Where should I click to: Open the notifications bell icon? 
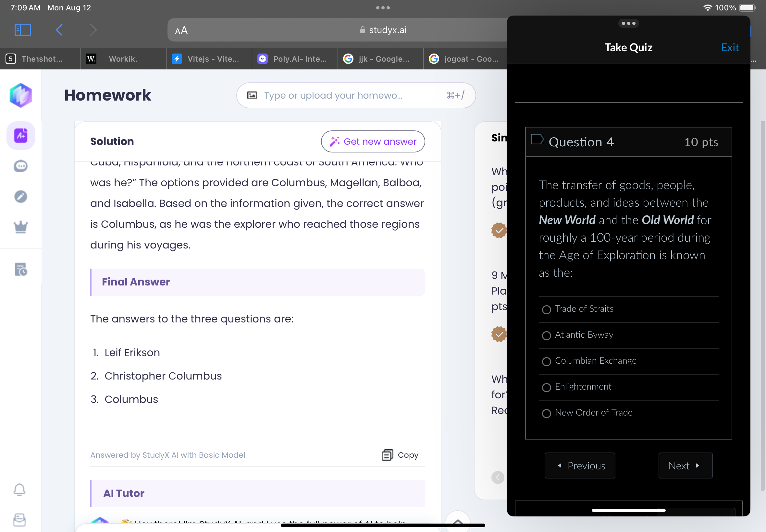tap(19, 490)
